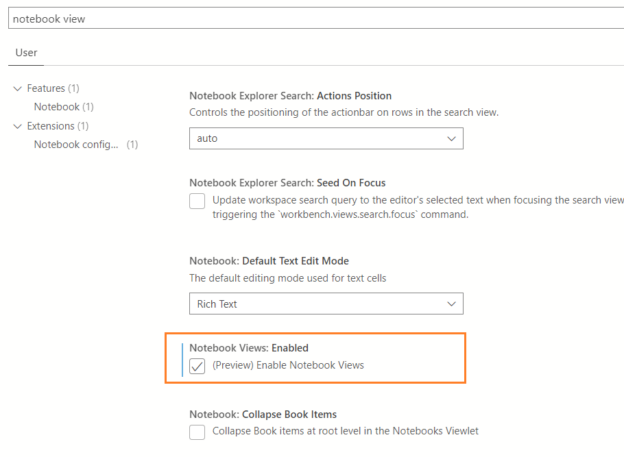Click Notebook: Collapse Book Items heading

(x=263, y=414)
